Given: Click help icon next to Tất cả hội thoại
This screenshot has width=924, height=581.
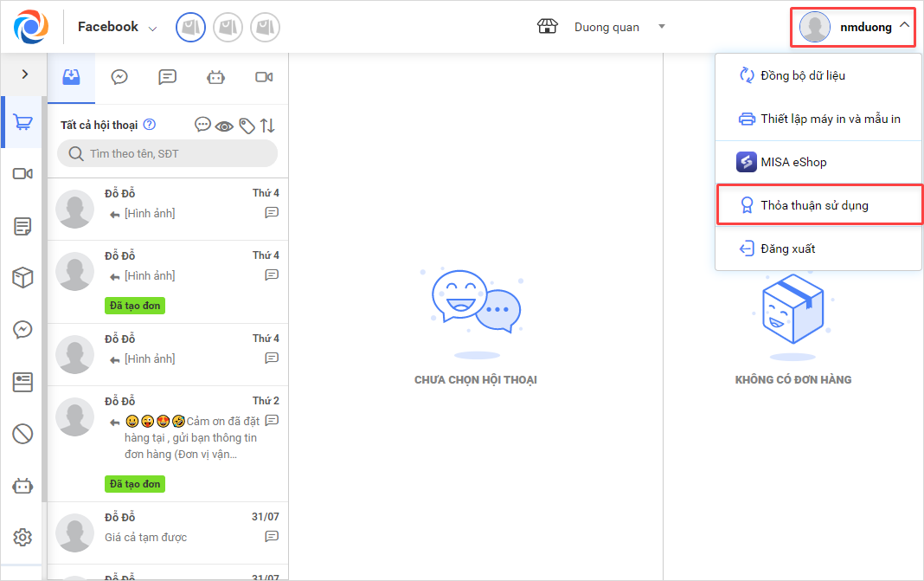Looking at the screenshot, I should point(150,125).
